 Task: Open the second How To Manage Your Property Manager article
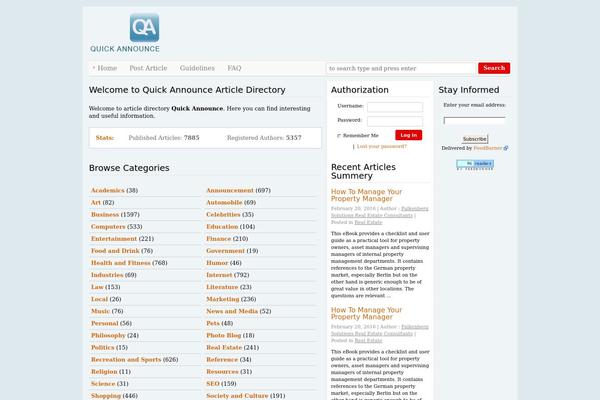coord(366,313)
